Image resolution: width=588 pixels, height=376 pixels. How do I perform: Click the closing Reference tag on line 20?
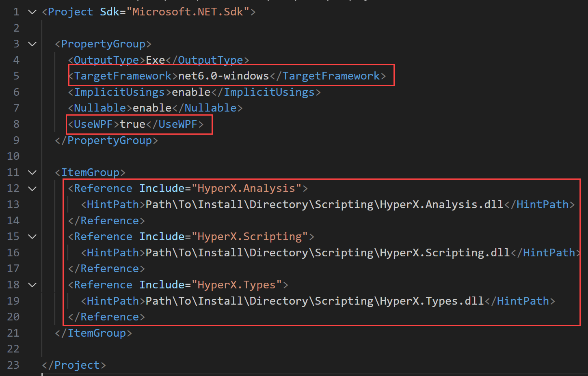coord(106,317)
